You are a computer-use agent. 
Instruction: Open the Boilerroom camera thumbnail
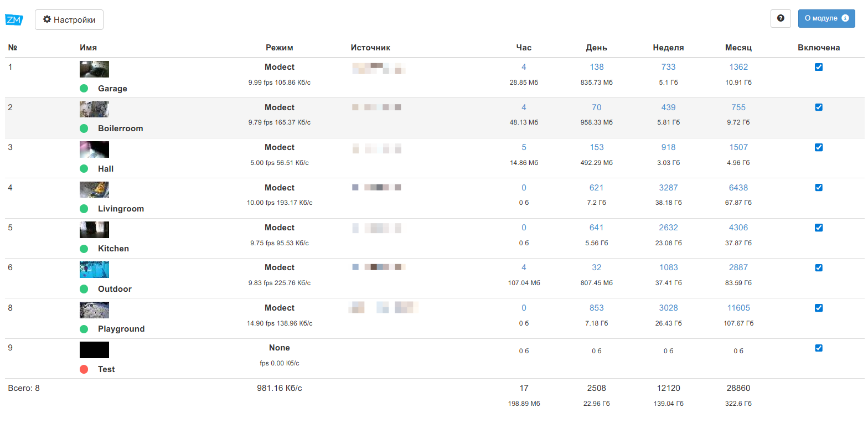click(x=94, y=109)
